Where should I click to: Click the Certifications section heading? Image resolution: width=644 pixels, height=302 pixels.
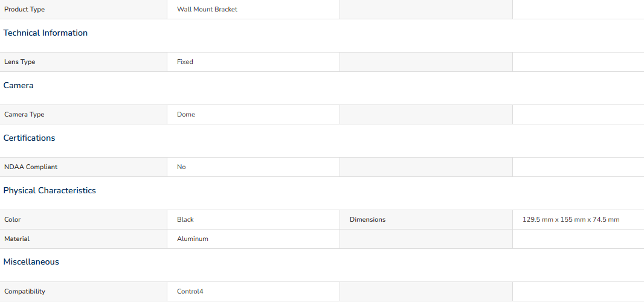pyautogui.click(x=29, y=138)
